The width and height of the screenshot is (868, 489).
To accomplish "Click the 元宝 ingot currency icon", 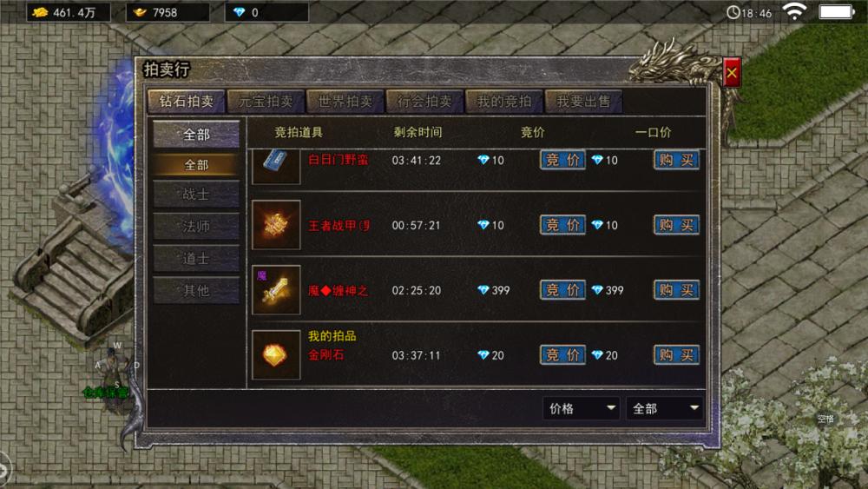I will (x=140, y=12).
